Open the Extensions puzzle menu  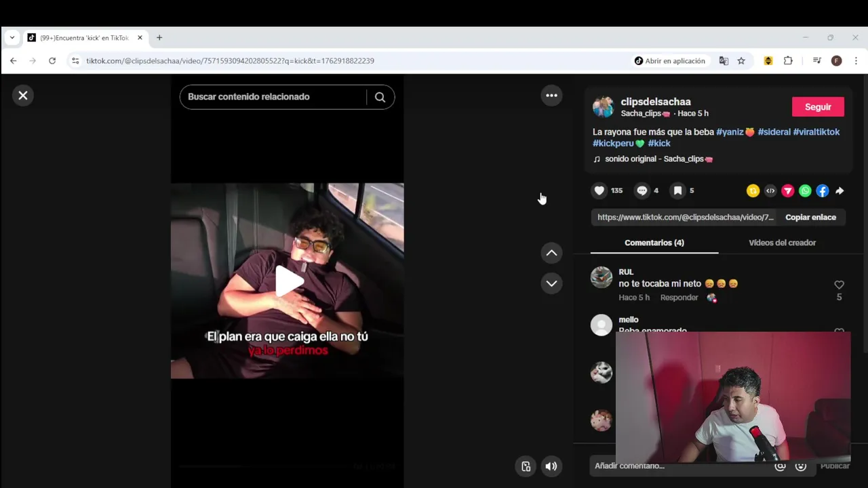tap(788, 61)
